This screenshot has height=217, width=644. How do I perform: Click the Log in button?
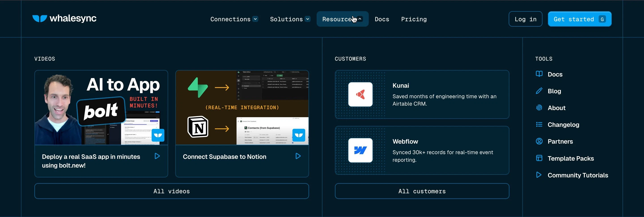525,19
